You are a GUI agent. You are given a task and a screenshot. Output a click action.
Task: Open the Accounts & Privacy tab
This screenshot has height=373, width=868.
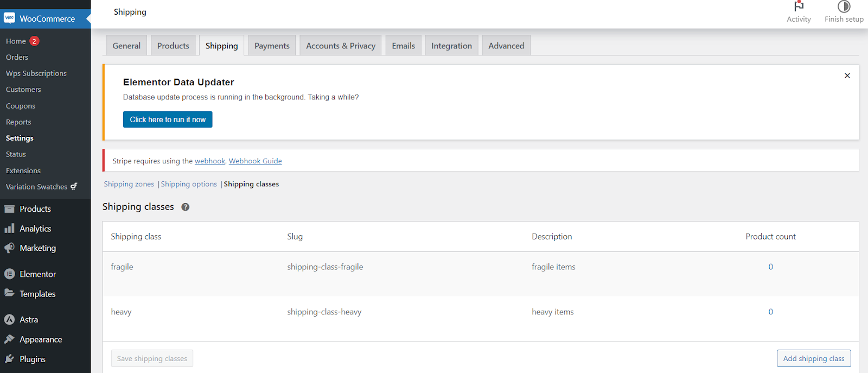341,46
